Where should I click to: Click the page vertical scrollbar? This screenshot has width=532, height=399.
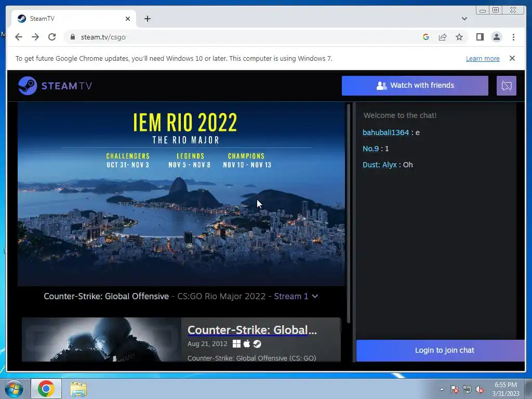pyautogui.click(x=349, y=214)
